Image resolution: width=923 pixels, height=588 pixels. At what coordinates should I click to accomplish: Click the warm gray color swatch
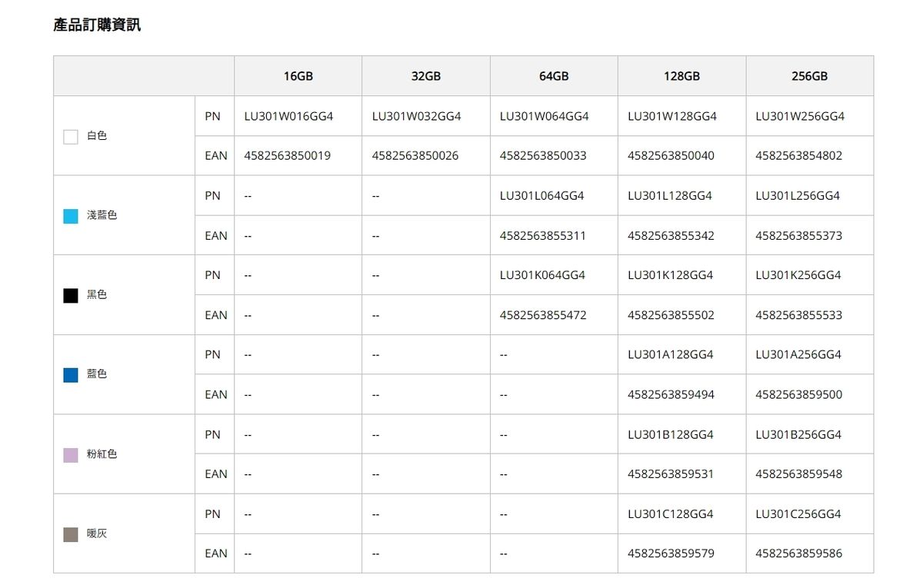coord(71,534)
